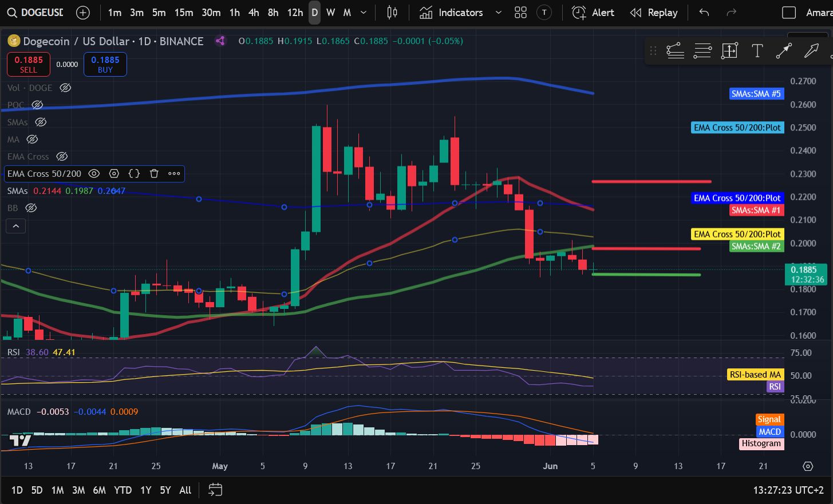
Task: Click the blue BUY 0.1885 button
Action: (105, 64)
